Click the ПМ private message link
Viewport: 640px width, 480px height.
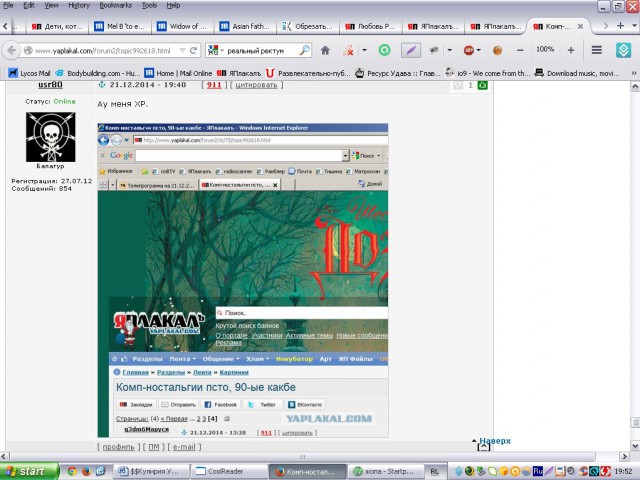153,447
